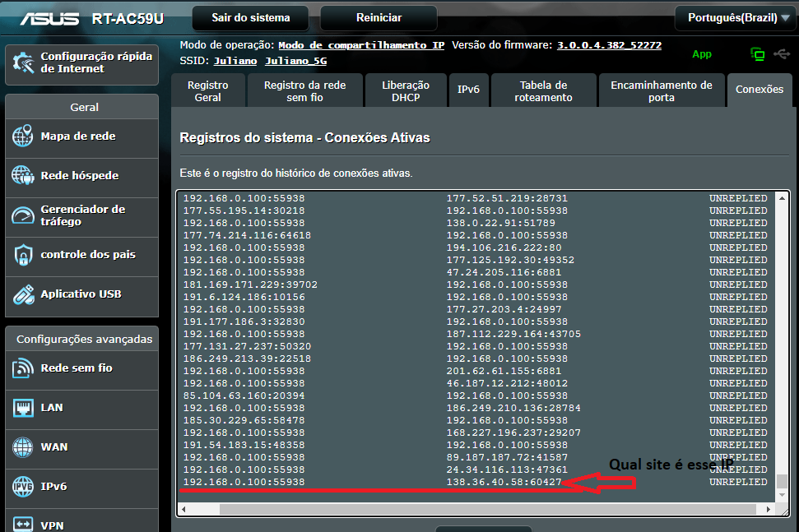Click the log entry 138.36.40.58:60427
The image size is (799, 532).
[504, 482]
